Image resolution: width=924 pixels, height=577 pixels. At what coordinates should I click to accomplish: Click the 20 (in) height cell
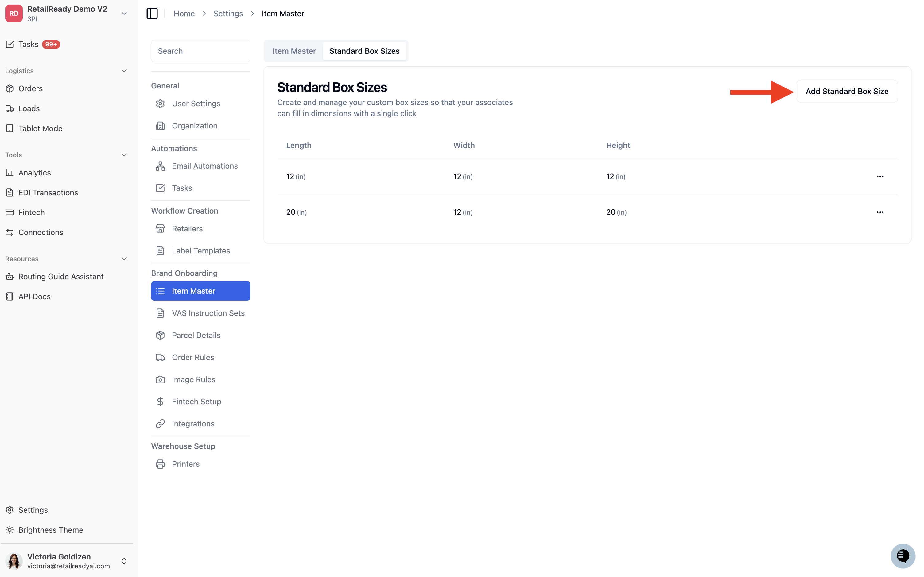(x=616, y=212)
